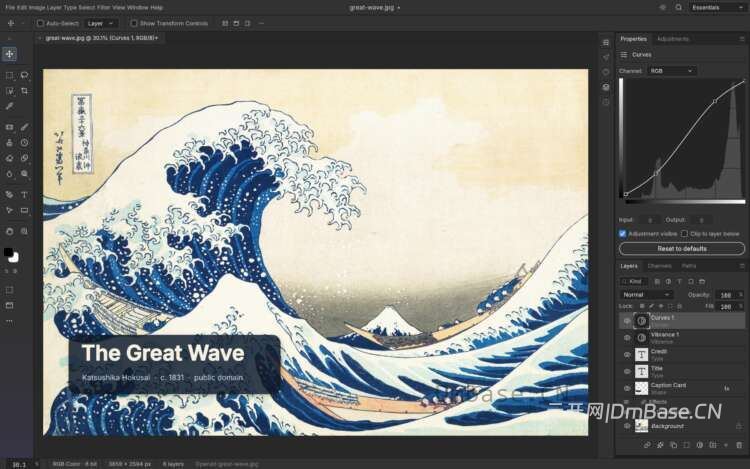
Task: Hide the Caption Card layer via eye icon
Action: tap(627, 388)
